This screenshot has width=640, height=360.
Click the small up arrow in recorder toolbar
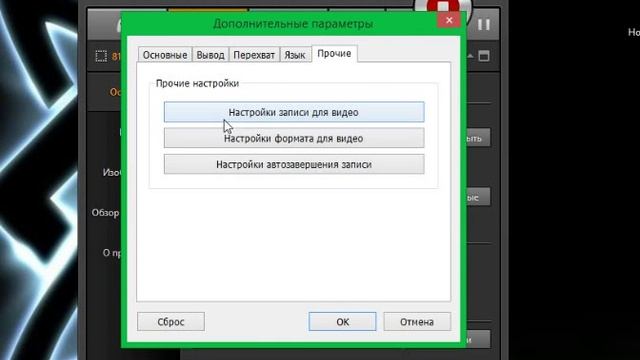(470, 56)
